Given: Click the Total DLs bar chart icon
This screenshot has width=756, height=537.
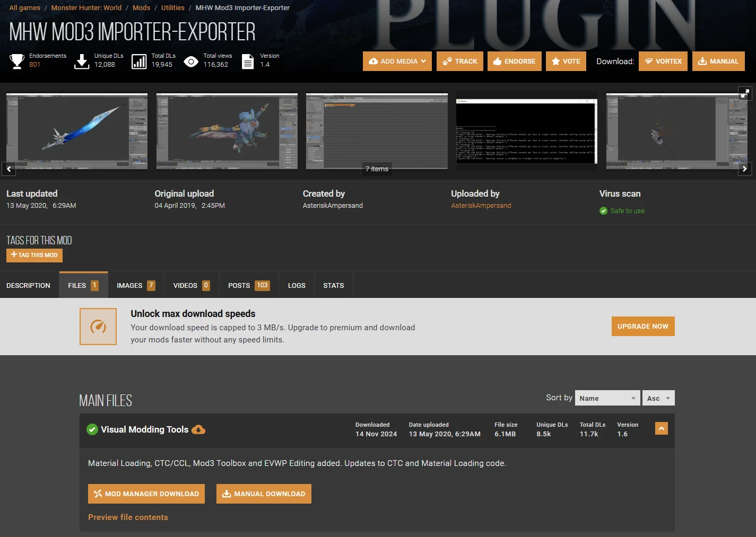Looking at the screenshot, I should [139, 61].
